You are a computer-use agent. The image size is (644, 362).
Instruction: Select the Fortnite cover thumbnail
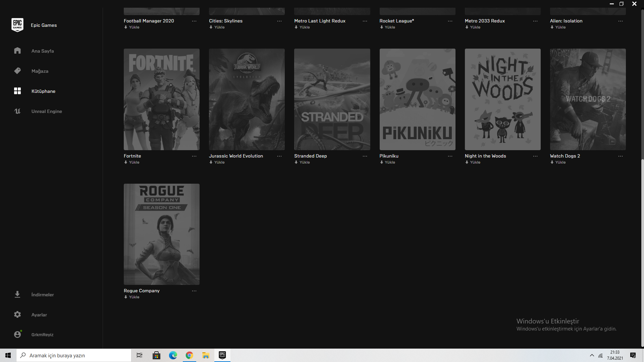pyautogui.click(x=161, y=99)
